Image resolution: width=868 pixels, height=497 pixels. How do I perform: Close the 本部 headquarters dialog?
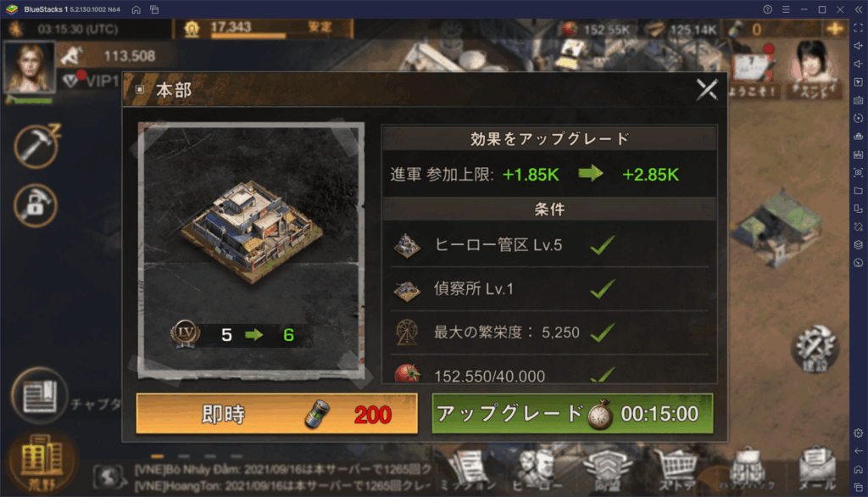(707, 90)
